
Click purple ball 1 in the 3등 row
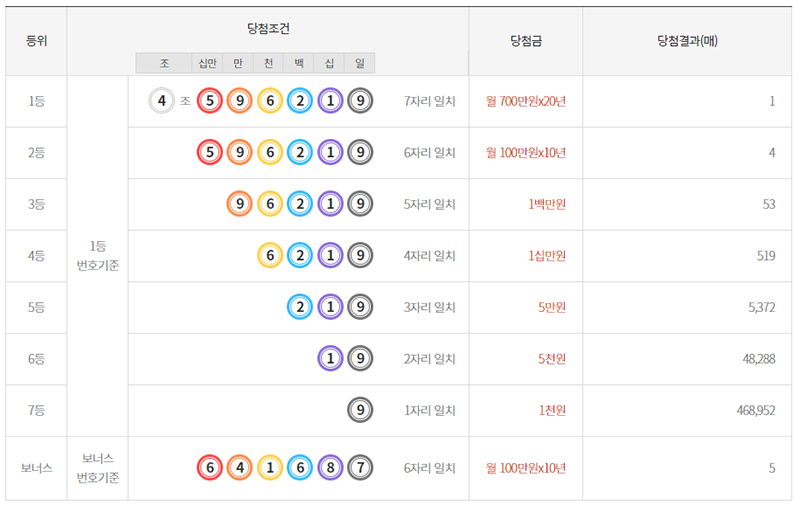330,204
